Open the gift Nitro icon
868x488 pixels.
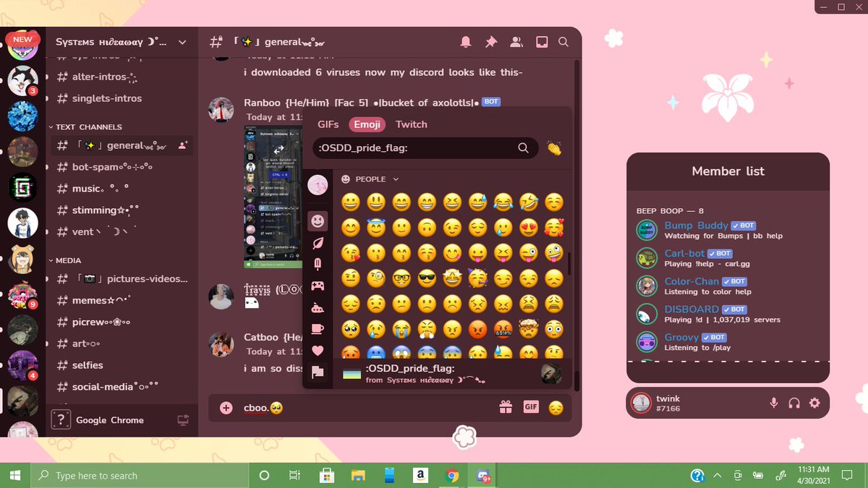(x=506, y=408)
